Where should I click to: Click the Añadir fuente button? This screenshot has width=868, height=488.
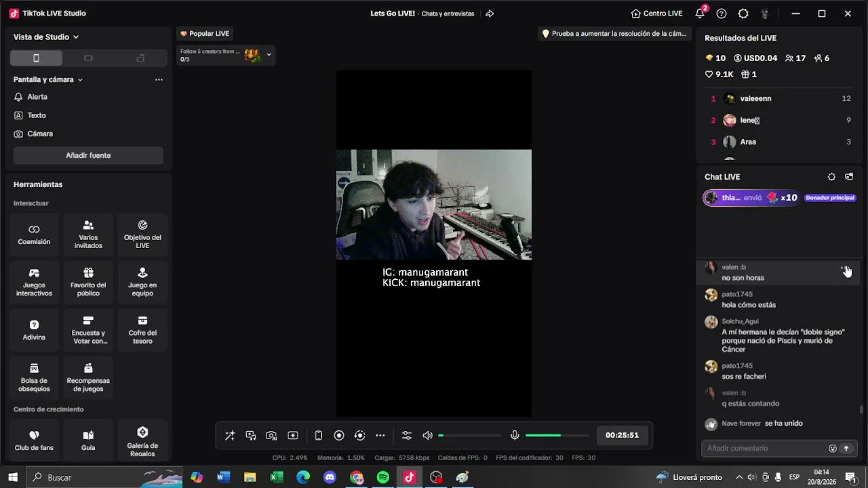(88, 155)
